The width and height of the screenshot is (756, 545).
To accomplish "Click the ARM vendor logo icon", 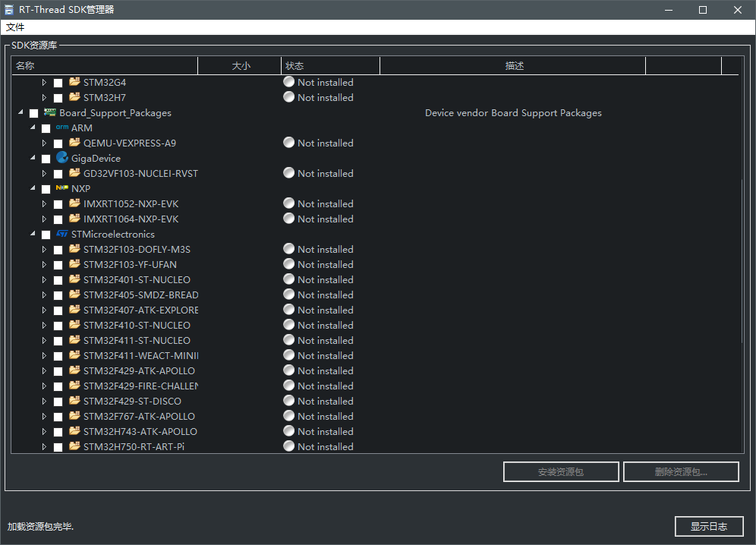I will [x=62, y=128].
